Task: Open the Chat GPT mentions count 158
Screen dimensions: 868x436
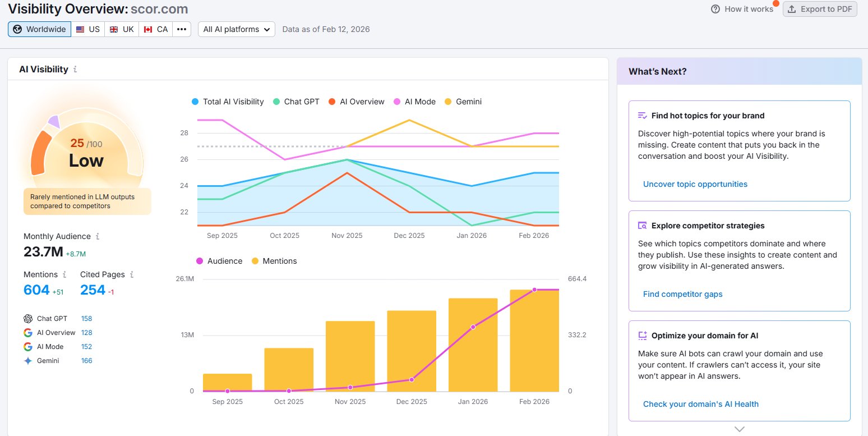Action: point(86,319)
